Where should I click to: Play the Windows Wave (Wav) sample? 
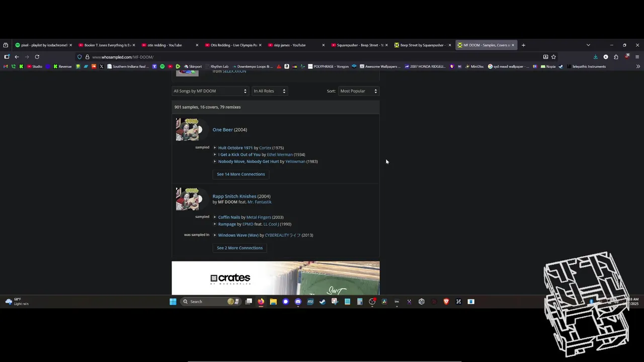[215, 235]
